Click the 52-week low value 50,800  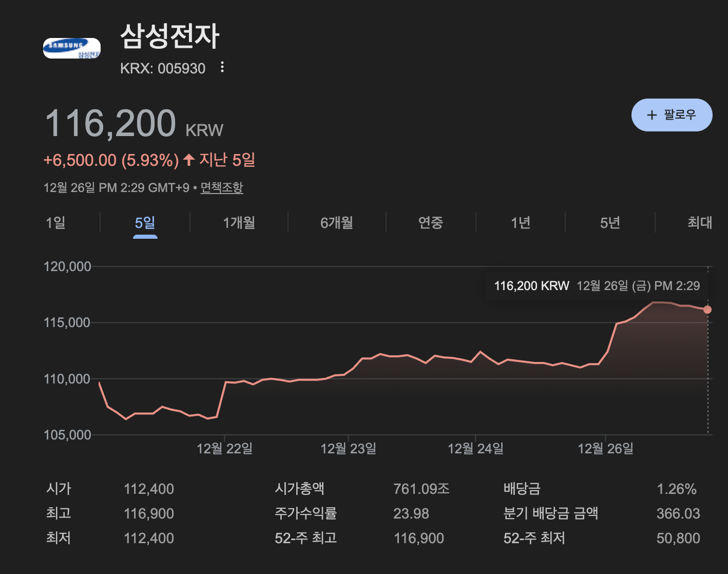tap(678, 538)
